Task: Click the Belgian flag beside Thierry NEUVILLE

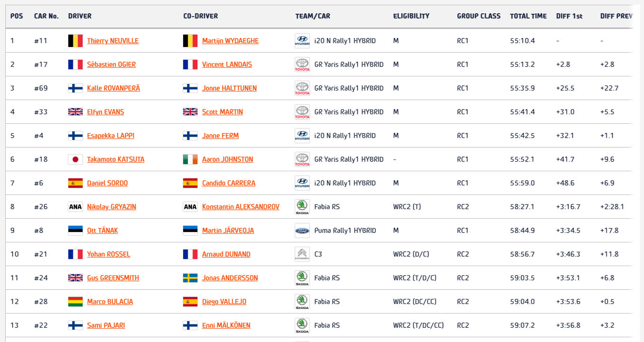Action: pyautogui.click(x=75, y=41)
